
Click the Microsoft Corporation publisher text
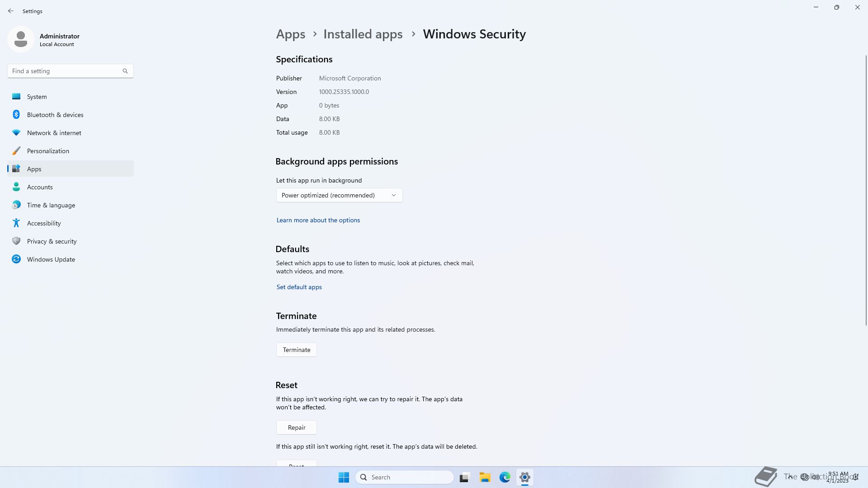tap(350, 78)
